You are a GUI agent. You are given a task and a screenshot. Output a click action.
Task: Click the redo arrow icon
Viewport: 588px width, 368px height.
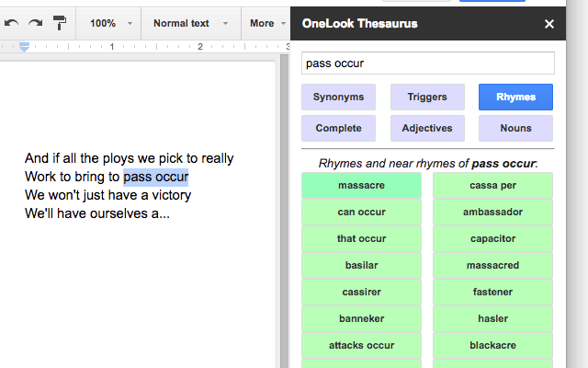tap(35, 23)
